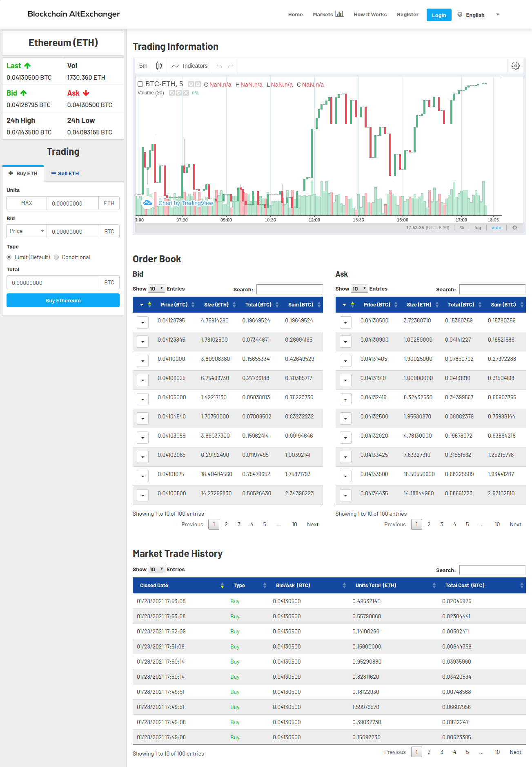Focus the Total BTC input field
Image resolution: width=532 pixels, height=767 pixels.
click(x=53, y=282)
